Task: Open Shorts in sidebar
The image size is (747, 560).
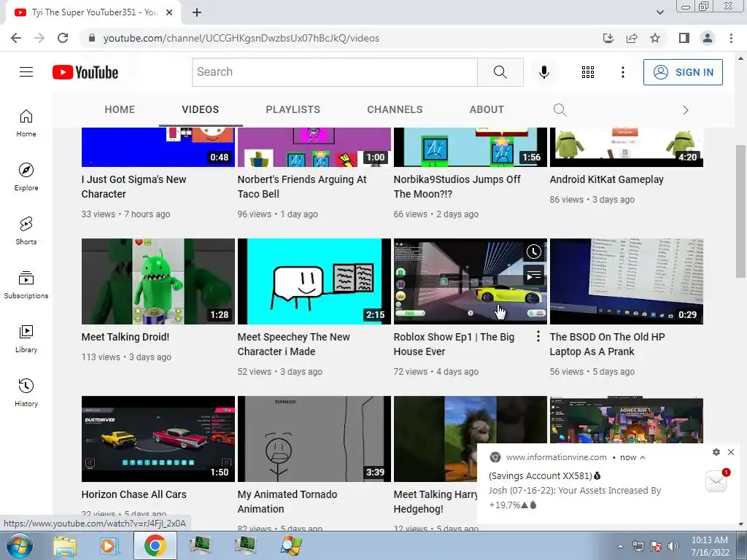Action: (26, 231)
